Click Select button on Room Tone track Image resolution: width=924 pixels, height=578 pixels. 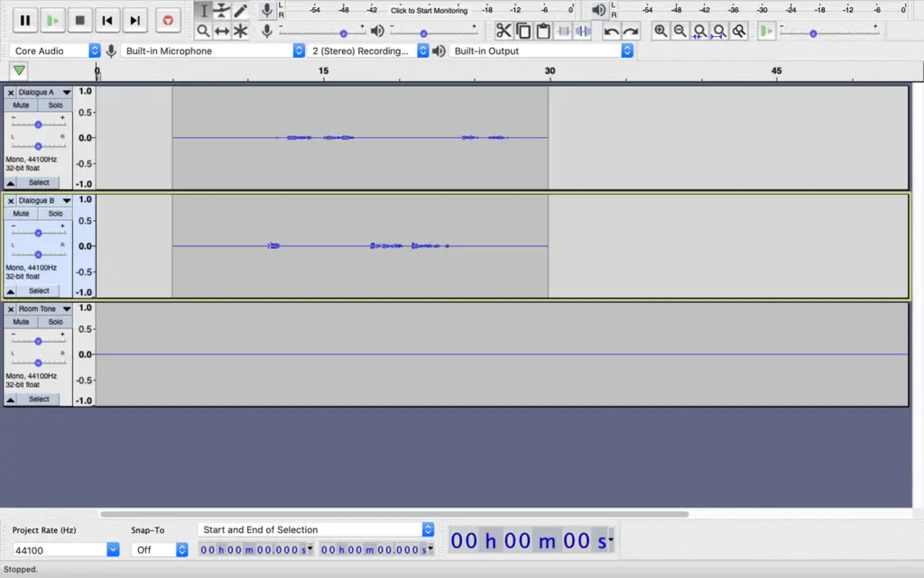pyautogui.click(x=39, y=399)
